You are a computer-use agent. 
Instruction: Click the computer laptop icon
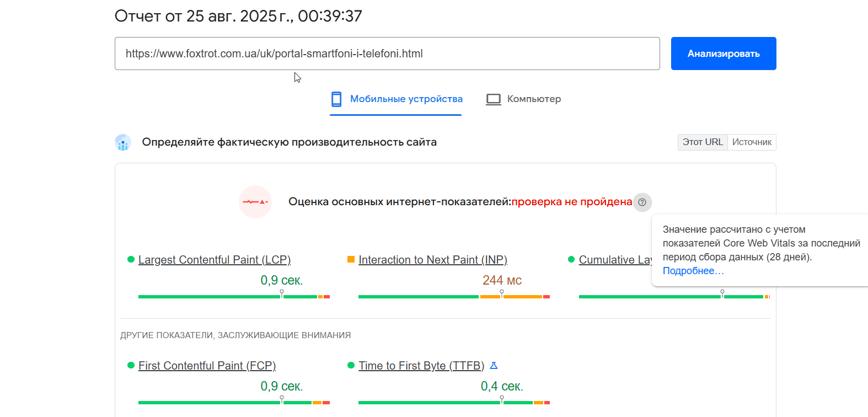click(x=494, y=99)
